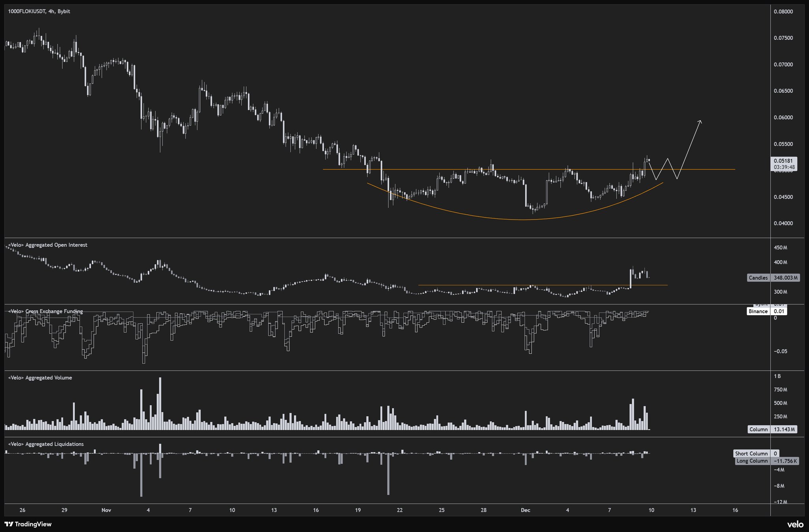Click the Short Column 0 tag
Viewport: 809px width, 532px height.
click(x=756, y=453)
